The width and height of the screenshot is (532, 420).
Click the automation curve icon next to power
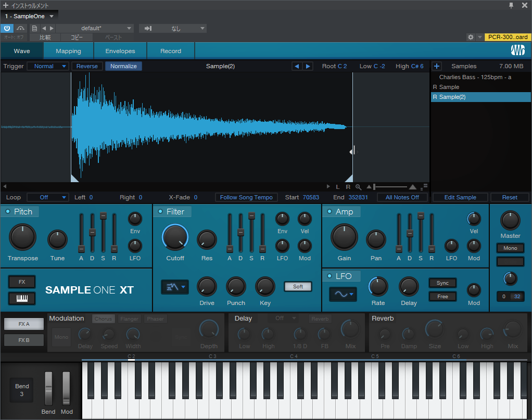pyautogui.click(x=21, y=29)
